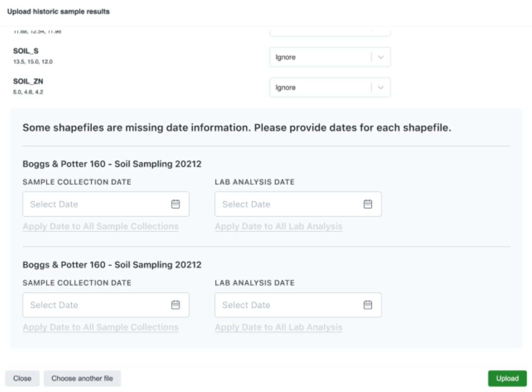This screenshot has width=532, height=392.
Task: Click the Choose another file button
Action: click(82, 378)
